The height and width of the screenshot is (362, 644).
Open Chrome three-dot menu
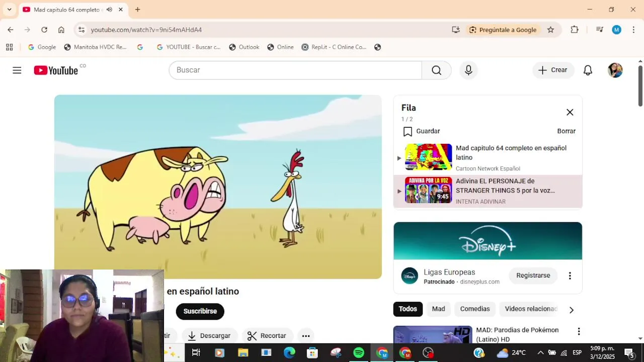pos(633,30)
